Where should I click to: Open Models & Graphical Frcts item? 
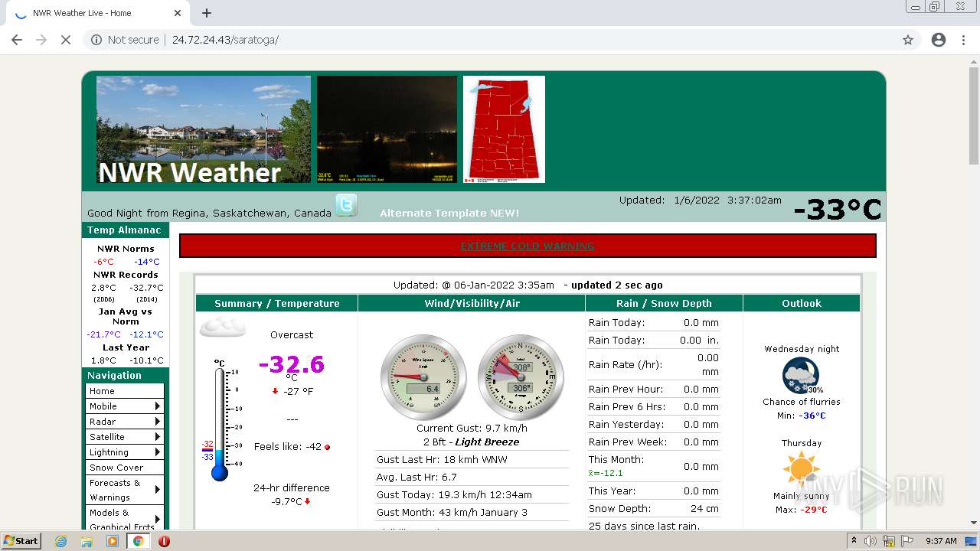point(125,519)
